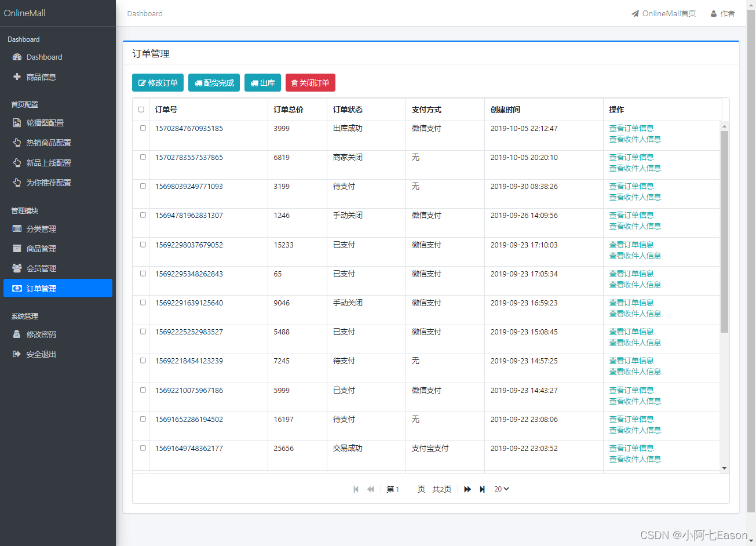Click the red 关闭订单 button
The width and height of the screenshot is (756, 546).
(x=311, y=83)
